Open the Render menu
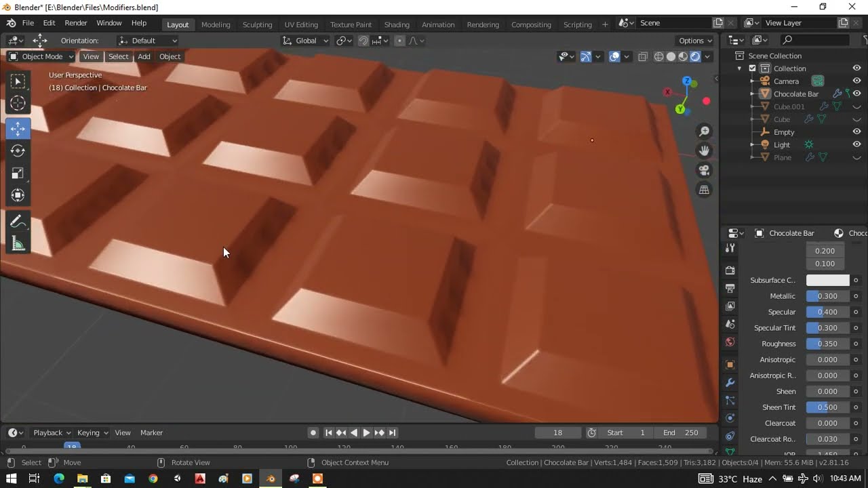The image size is (868, 488). tap(76, 23)
